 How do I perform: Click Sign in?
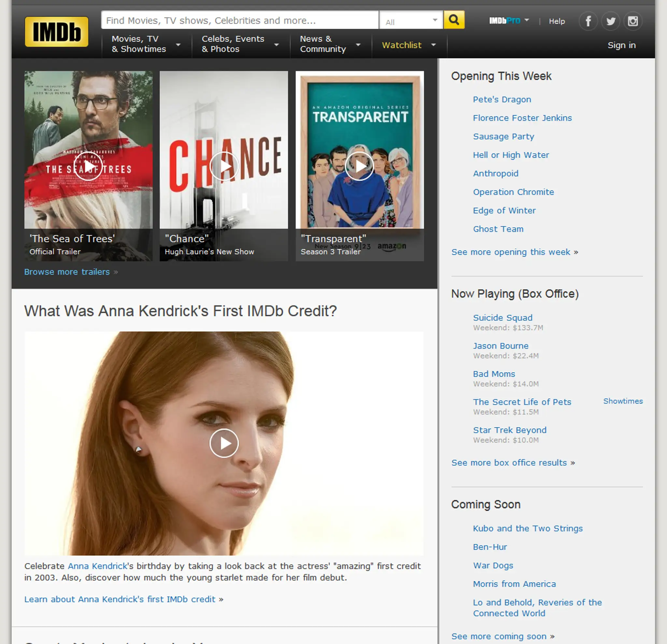point(621,45)
